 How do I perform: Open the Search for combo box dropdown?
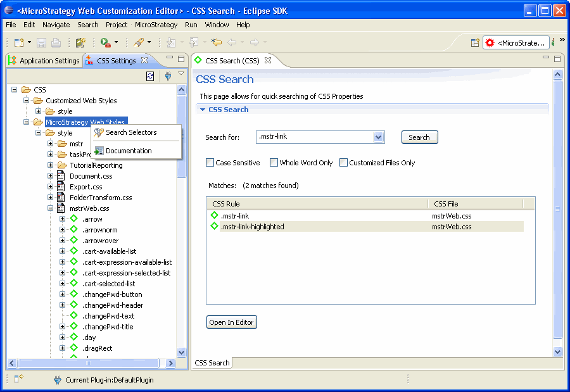(379, 137)
